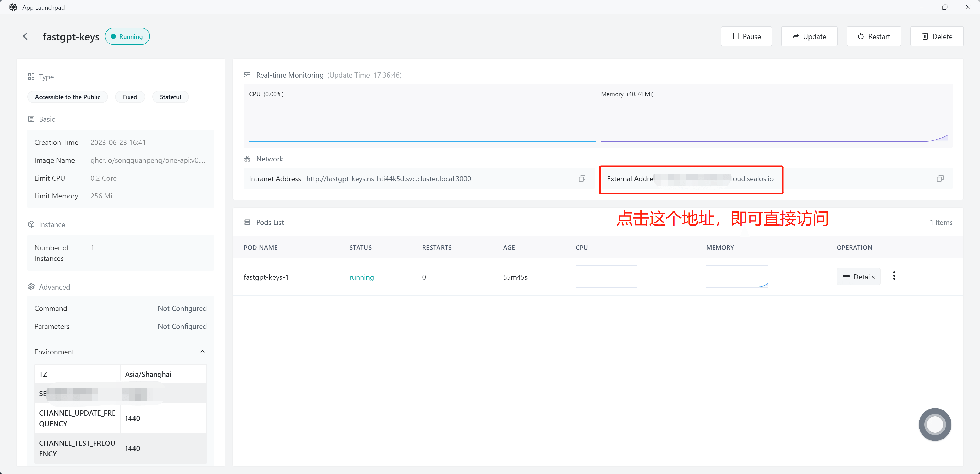Click the Real-time Monitoring section icon
This screenshot has width=980, height=474.
247,75
